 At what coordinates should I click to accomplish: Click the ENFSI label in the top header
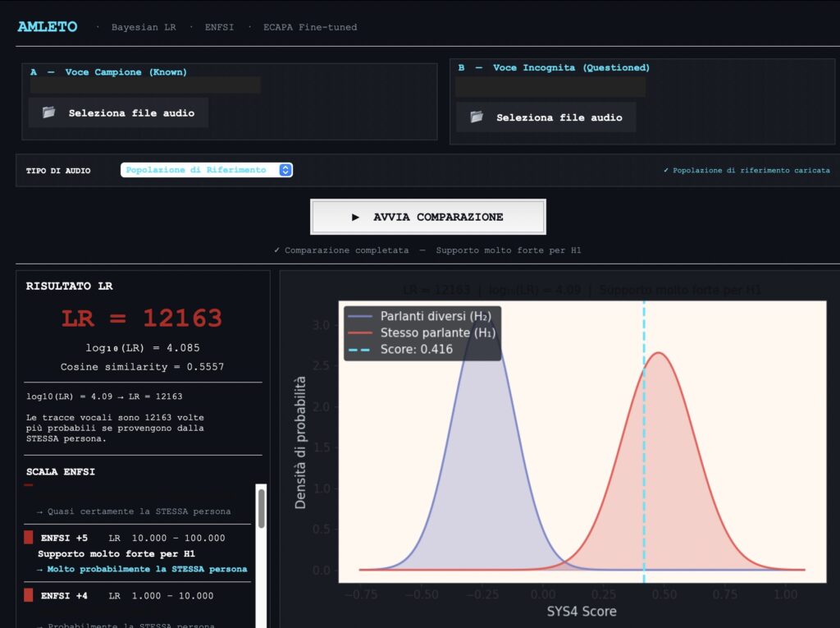pyautogui.click(x=219, y=27)
